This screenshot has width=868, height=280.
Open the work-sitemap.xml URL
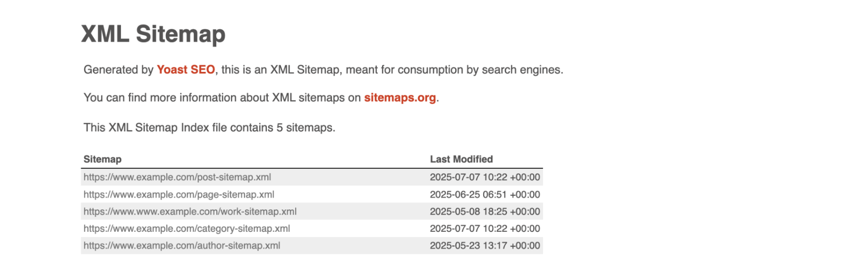(x=190, y=211)
